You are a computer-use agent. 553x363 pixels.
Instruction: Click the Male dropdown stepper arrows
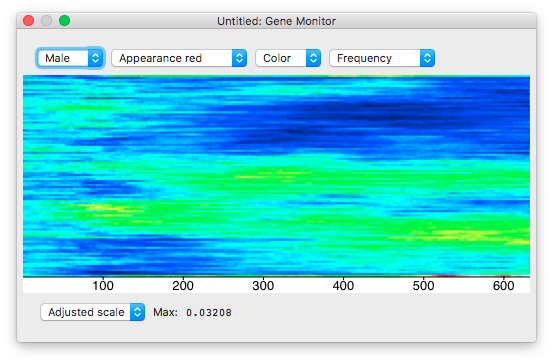(x=95, y=58)
